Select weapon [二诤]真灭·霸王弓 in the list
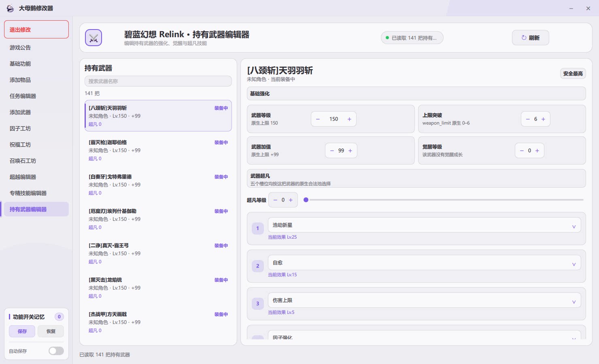This screenshot has height=364, width=599. [x=158, y=253]
